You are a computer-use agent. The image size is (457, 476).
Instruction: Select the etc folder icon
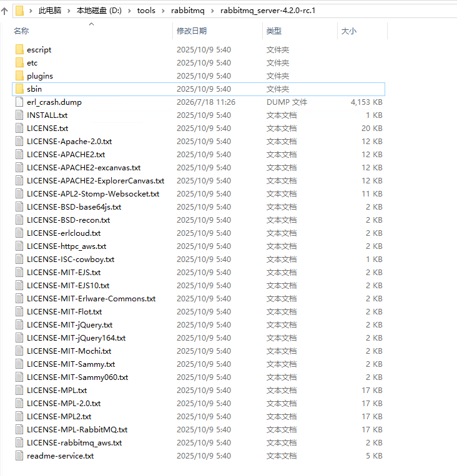click(19, 62)
